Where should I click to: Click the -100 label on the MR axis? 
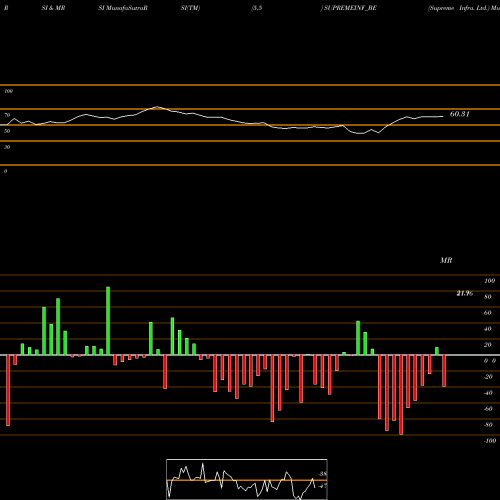(490, 441)
